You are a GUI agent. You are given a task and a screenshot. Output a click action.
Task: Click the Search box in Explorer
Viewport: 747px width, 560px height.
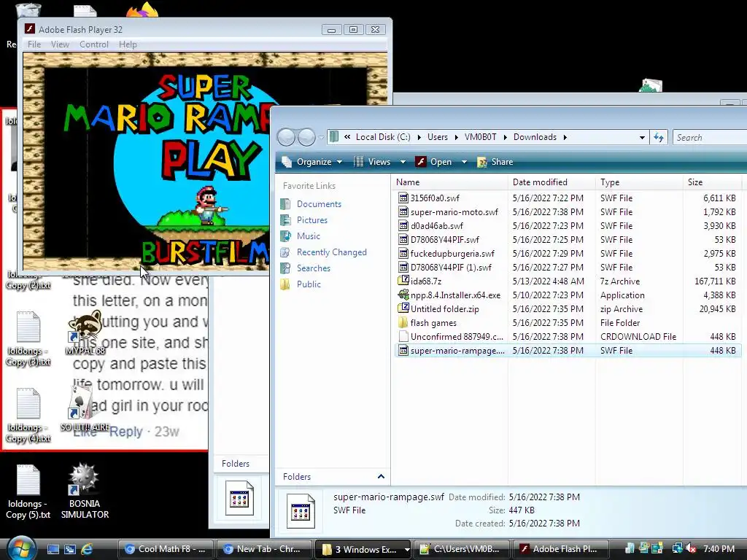click(710, 138)
